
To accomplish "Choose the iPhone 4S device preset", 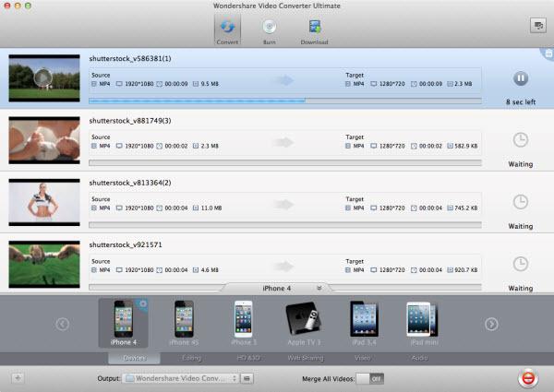I will (x=184, y=323).
